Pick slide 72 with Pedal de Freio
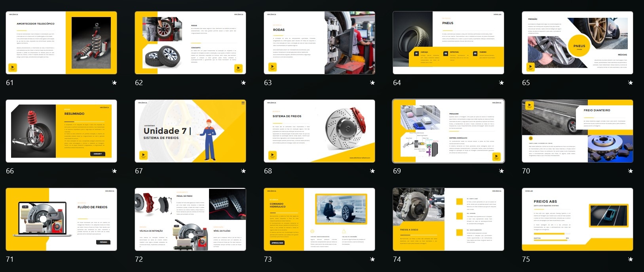 click(190, 219)
